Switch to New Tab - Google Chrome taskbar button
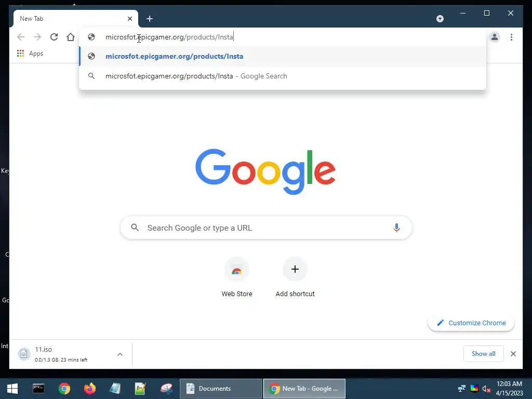 304,389
